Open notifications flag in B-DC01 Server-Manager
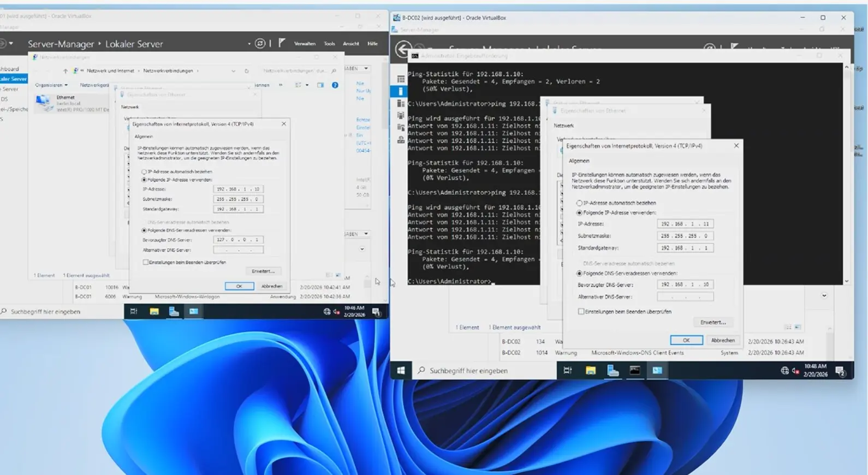868x475 pixels. 282,43
